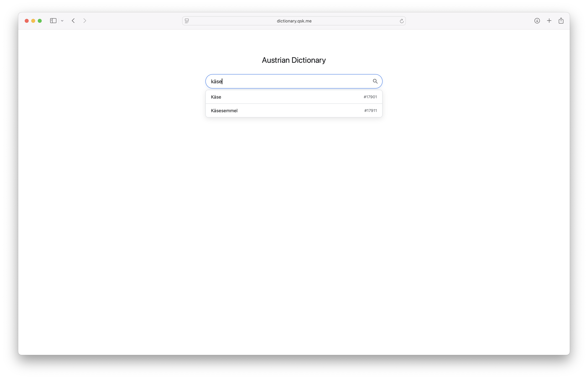Go forward to the next page
Image resolution: width=588 pixels, height=379 pixels.
(85, 21)
